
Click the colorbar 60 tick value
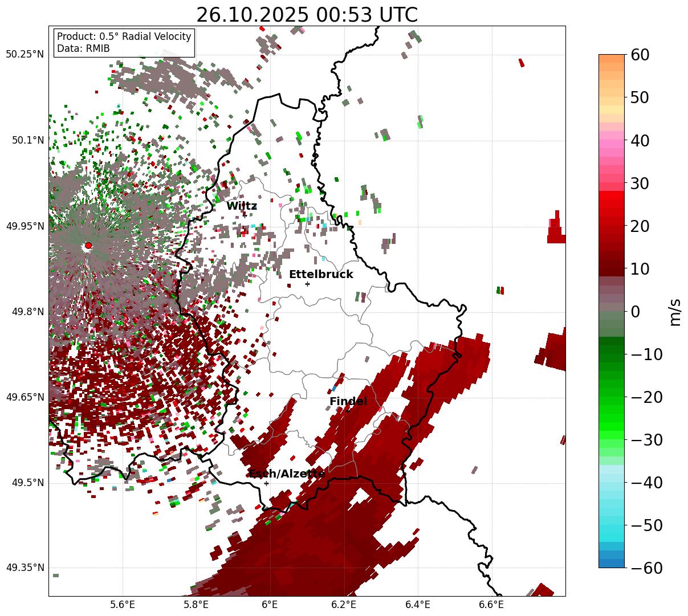[x=639, y=55]
